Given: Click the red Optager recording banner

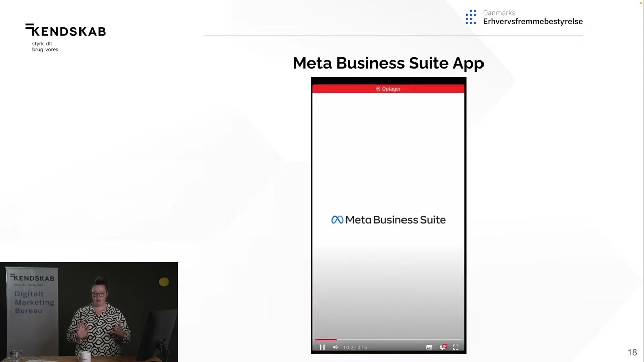Looking at the screenshot, I should [x=388, y=89].
